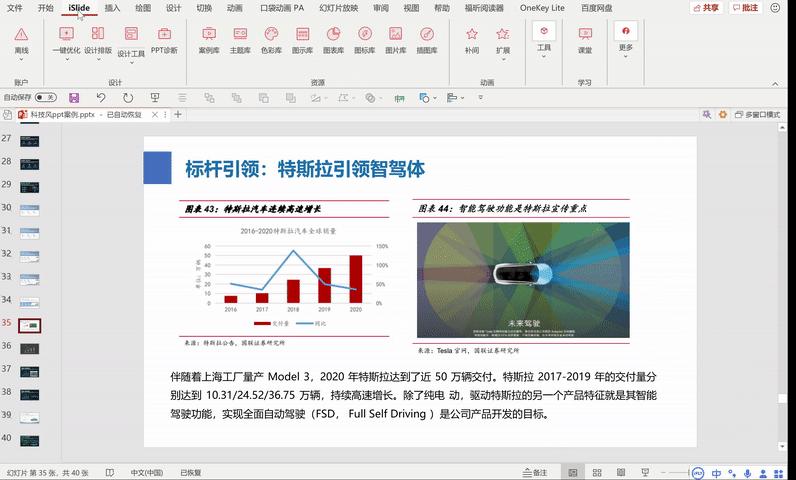The width and height of the screenshot is (796, 480).
Task: Click the 备注 notes button
Action: (535, 472)
